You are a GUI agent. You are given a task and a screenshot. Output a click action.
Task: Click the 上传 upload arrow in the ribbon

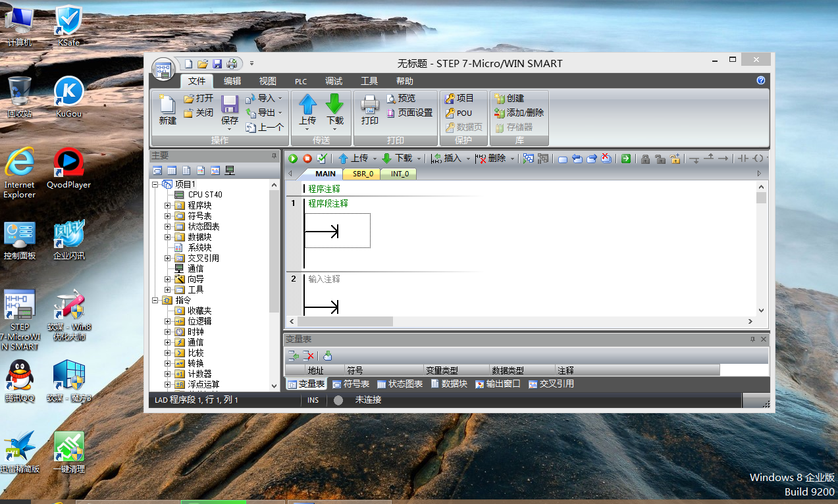pos(307,104)
